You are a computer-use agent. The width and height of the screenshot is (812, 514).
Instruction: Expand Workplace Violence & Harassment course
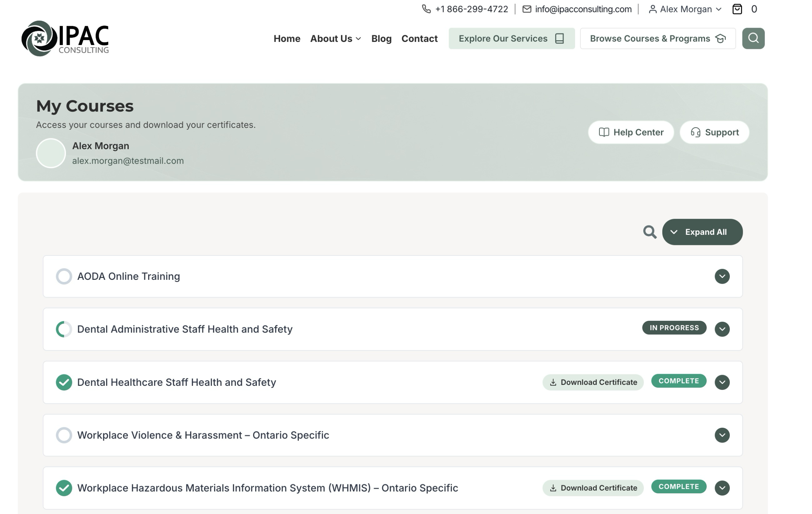[x=722, y=435]
